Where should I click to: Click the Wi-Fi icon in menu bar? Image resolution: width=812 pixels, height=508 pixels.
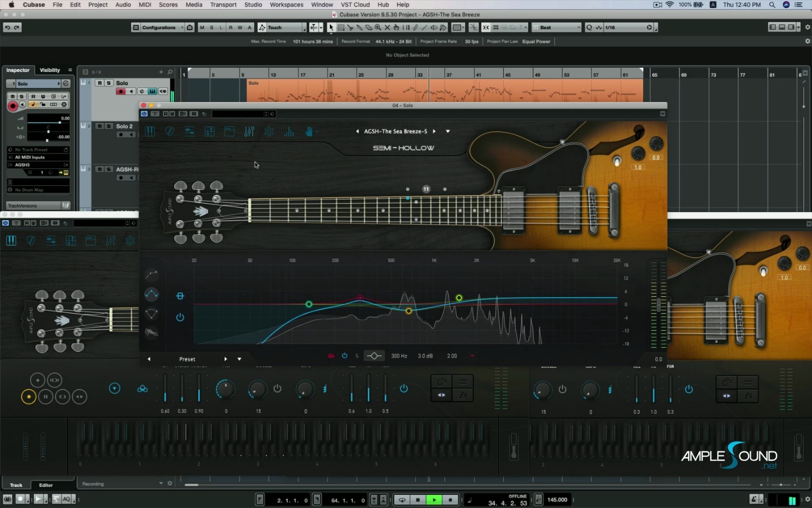(x=670, y=5)
